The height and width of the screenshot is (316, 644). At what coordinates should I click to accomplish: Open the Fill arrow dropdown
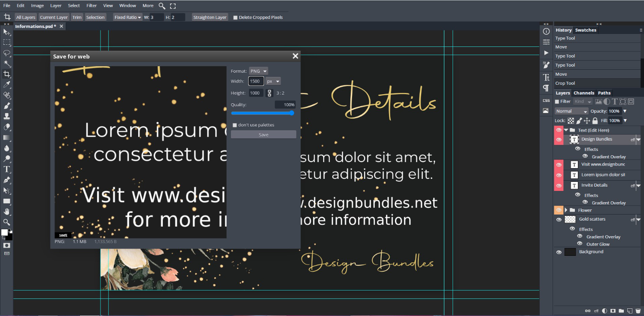click(x=625, y=121)
